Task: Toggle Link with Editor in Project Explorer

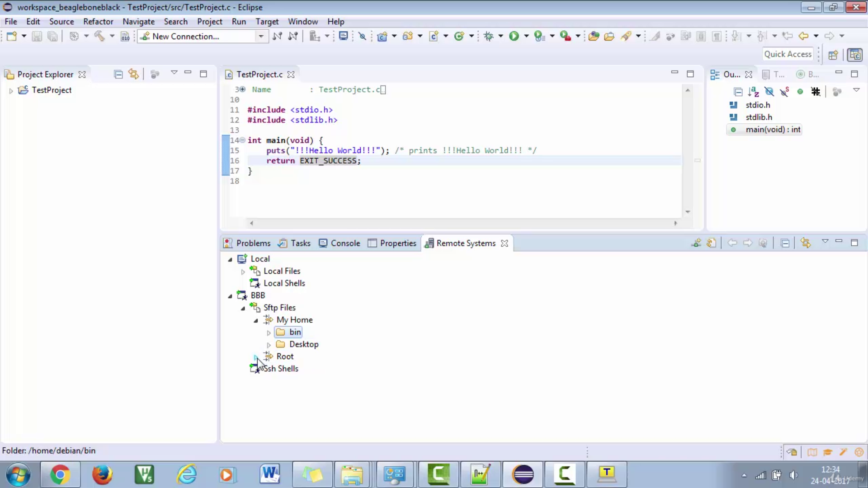Action: [133, 74]
